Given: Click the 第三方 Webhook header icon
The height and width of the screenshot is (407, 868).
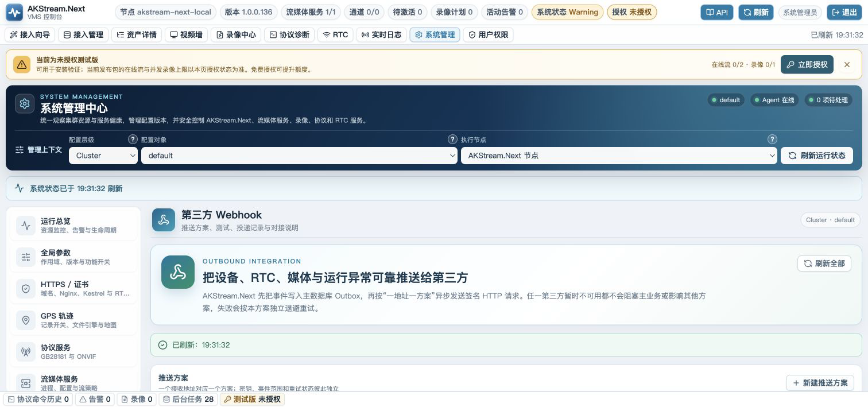Looking at the screenshot, I should pyautogui.click(x=164, y=220).
